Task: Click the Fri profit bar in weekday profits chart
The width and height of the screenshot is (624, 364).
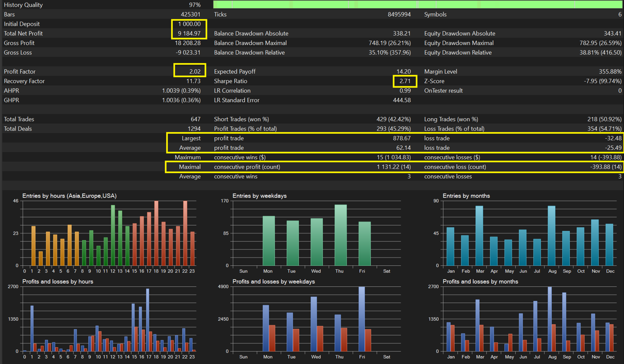Action: click(x=362, y=318)
